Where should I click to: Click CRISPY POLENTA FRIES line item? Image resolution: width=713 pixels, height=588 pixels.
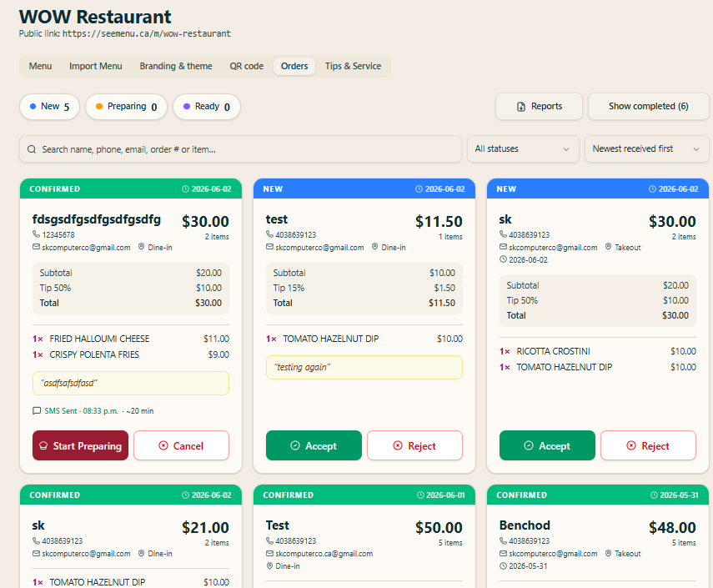[x=131, y=354]
